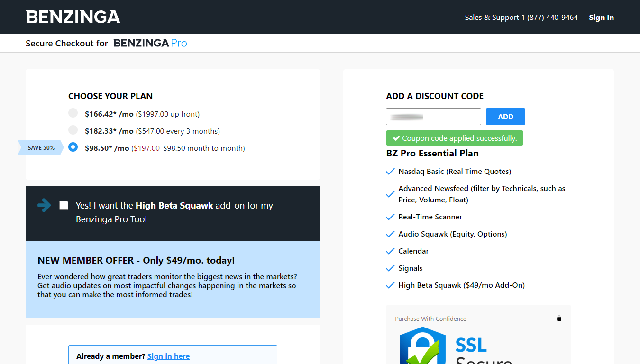Select the $182.33/mo quarterly plan
The height and width of the screenshot is (364, 640).
click(73, 130)
